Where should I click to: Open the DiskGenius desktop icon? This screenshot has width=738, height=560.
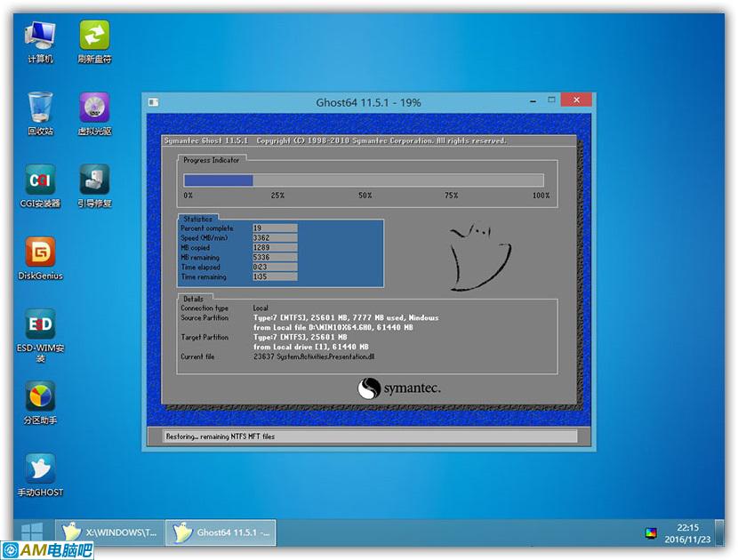pyautogui.click(x=40, y=259)
